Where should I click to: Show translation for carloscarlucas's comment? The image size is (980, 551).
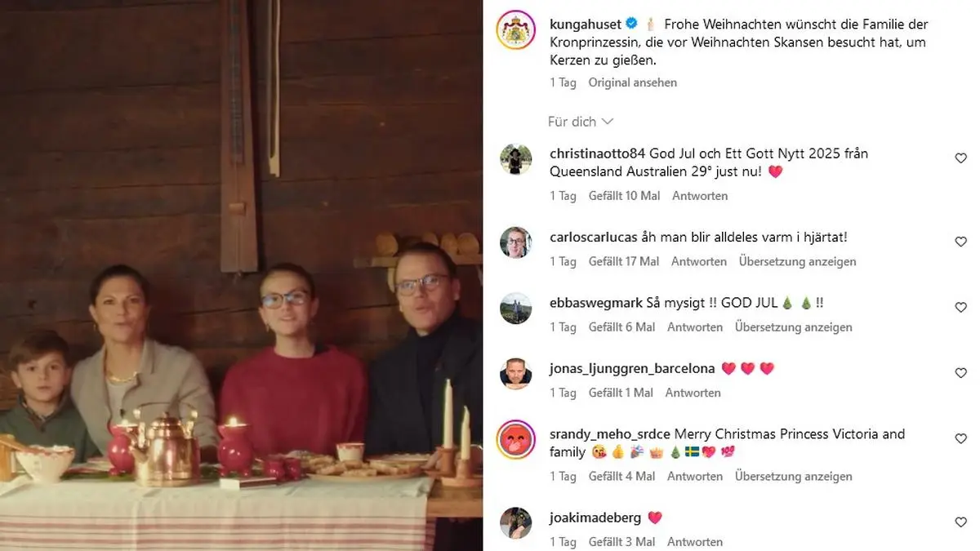pyautogui.click(x=798, y=262)
